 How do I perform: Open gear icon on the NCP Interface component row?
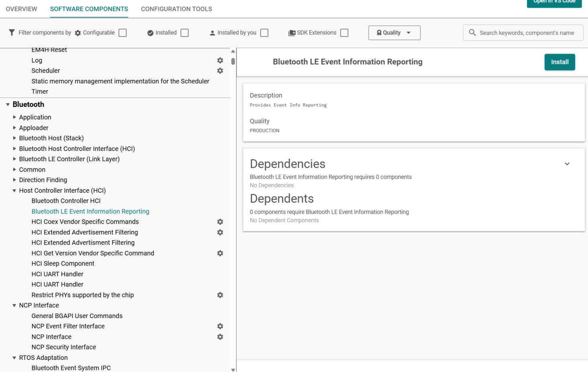[220, 337]
